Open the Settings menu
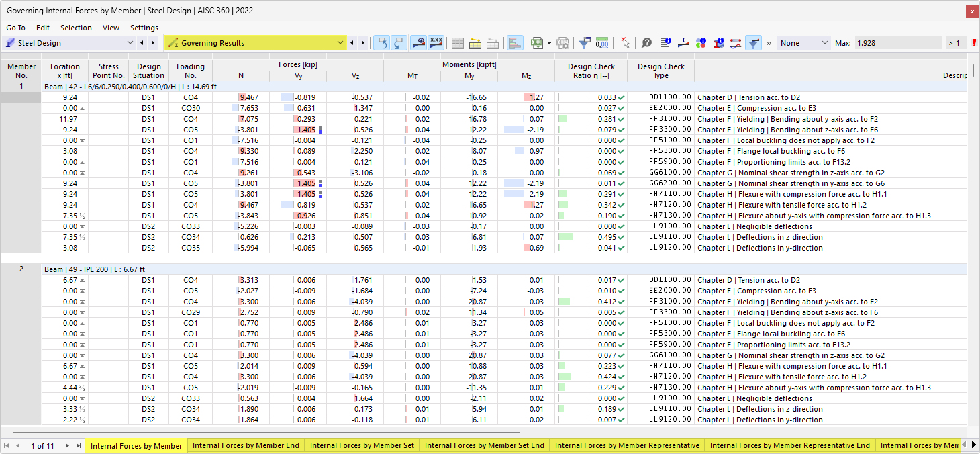Image resolution: width=980 pixels, height=454 pixels. 144,28
